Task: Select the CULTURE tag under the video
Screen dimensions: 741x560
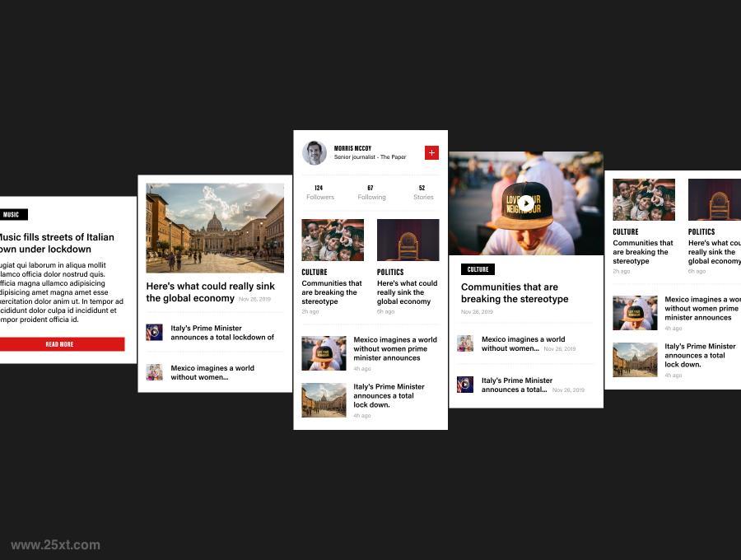Action: 478,269
